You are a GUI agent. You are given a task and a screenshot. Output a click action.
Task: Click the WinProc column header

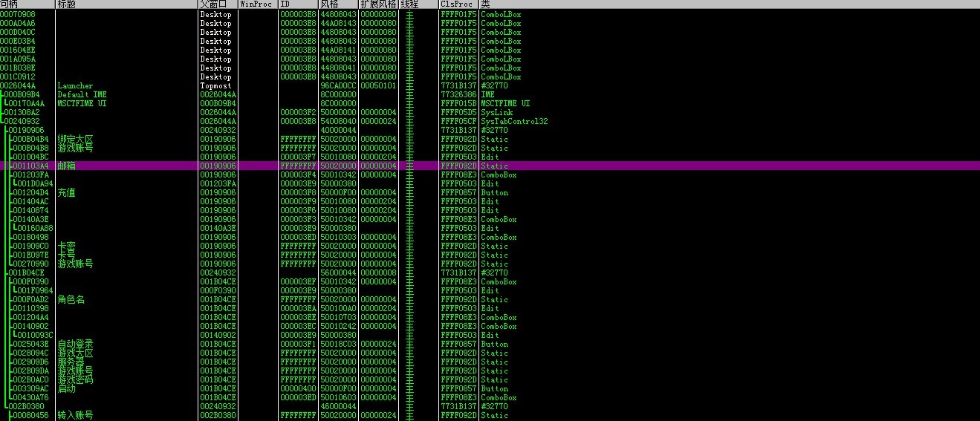click(x=258, y=4)
